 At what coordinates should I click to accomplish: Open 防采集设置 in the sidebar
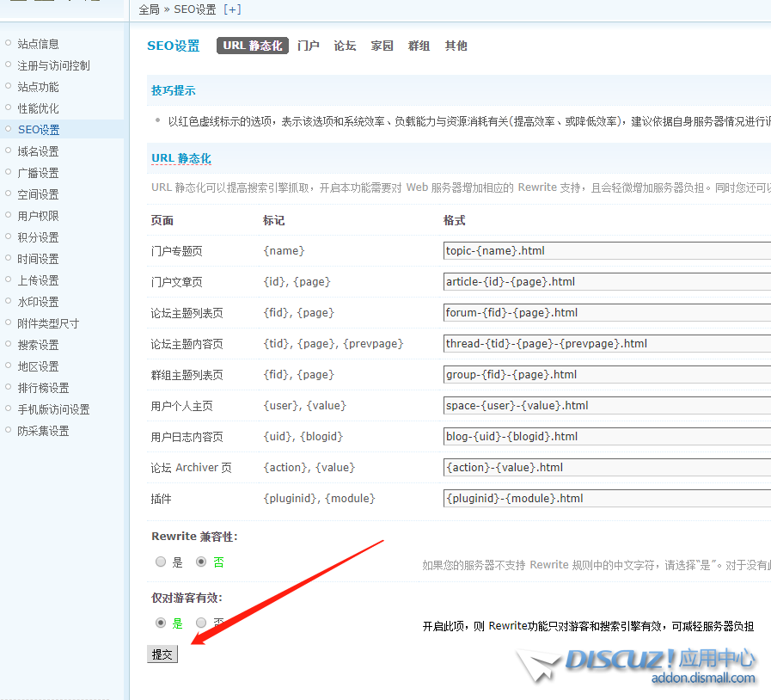(x=44, y=431)
